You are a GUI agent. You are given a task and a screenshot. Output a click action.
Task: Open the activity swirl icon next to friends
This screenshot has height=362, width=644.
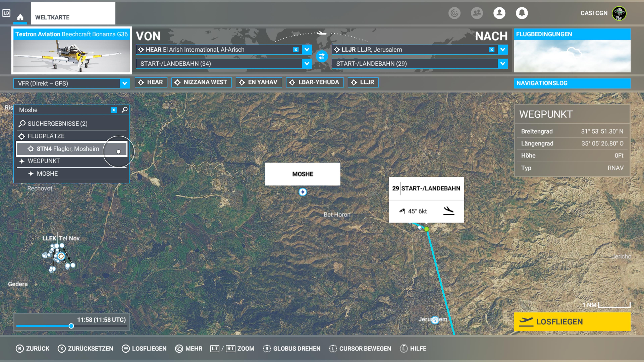click(x=454, y=13)
